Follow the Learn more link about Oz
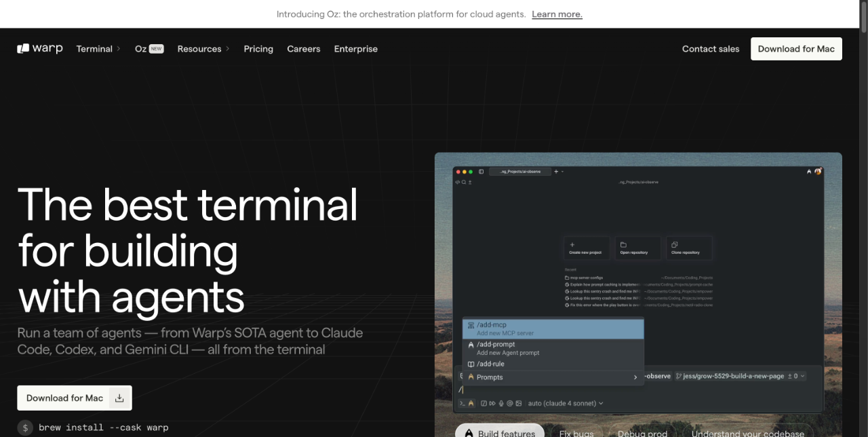The height and width of the screenshot is (437, 868). click(x=557, y=14)
